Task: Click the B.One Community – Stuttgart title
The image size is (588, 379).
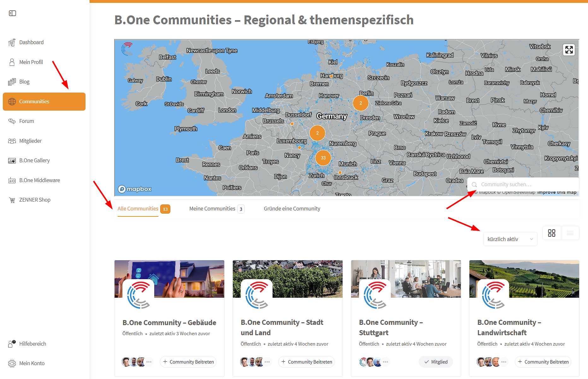Action: tap(391, 328)
